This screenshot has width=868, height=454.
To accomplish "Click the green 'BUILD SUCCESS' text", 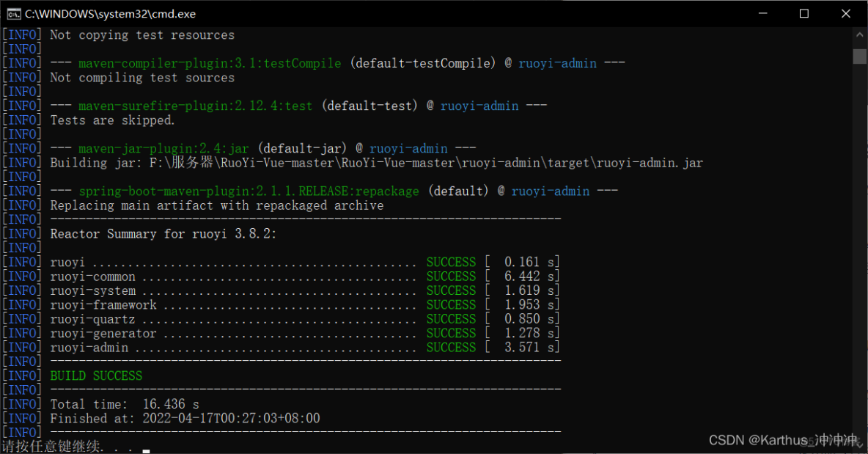I will point(96,376).
